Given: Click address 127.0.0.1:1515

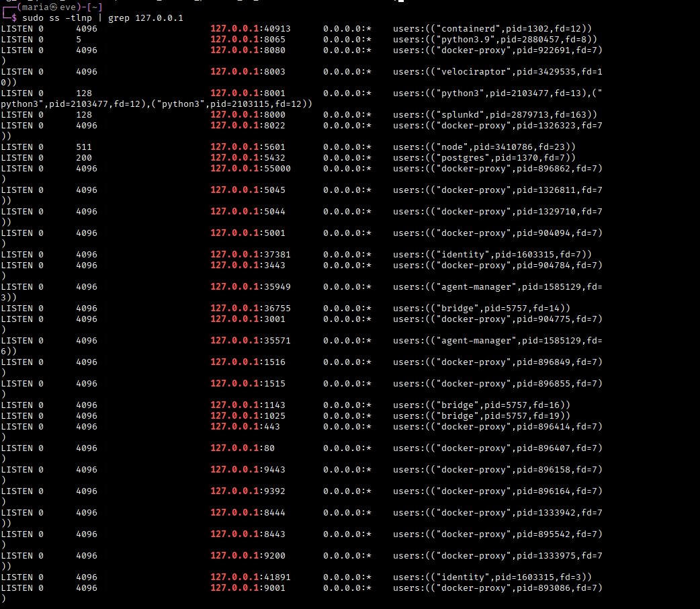Looking at the screenshot, I should (248, 382).
